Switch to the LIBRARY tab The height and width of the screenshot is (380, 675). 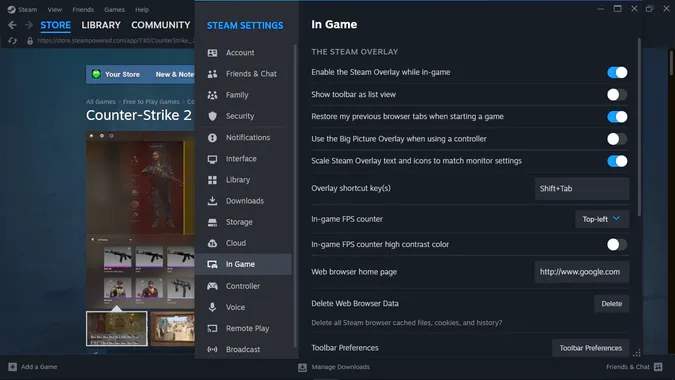click(x=101, y=25)
